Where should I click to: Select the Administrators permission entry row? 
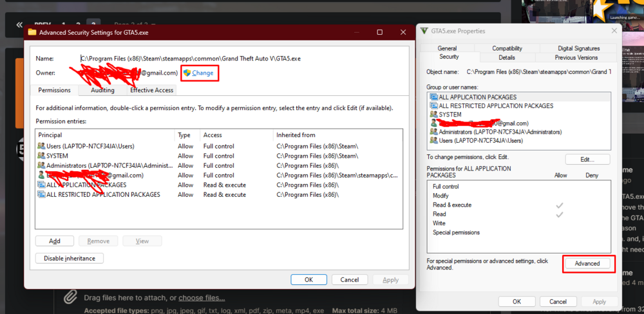click(x=218, y=165)
